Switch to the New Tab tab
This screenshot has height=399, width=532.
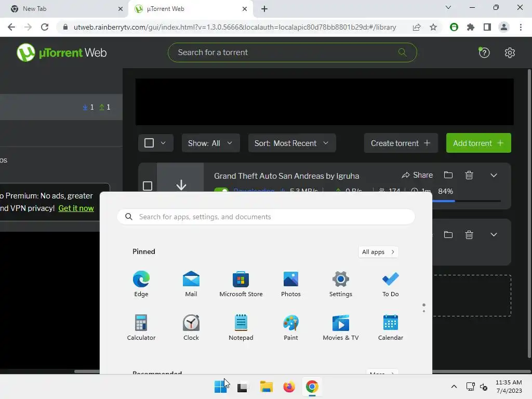pos(64,9)
